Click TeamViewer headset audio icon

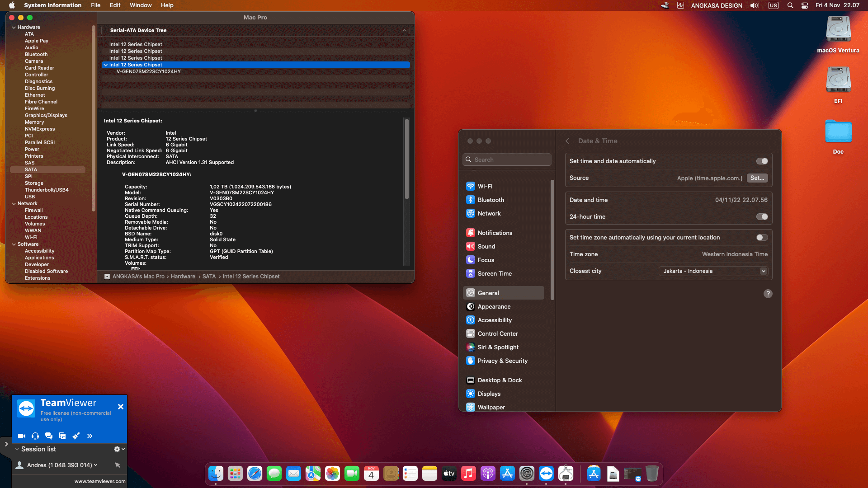coord(35,436)
